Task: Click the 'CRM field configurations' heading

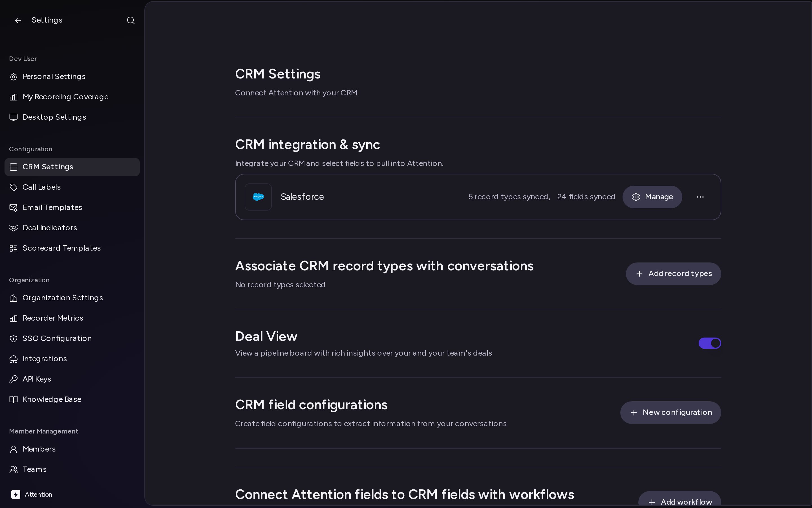Action: (311, 405)
